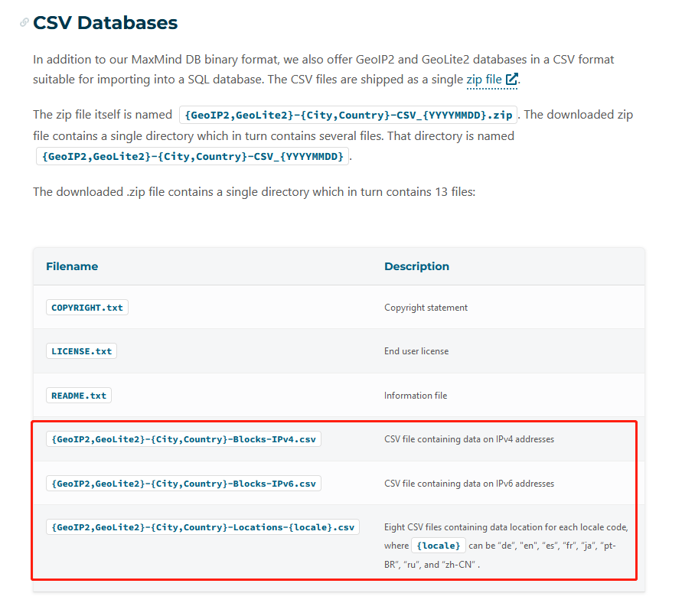This screenshot has width=695, height=616.
Task: Select the COPYRIGHT.txt filename
Action: point(86,308)
